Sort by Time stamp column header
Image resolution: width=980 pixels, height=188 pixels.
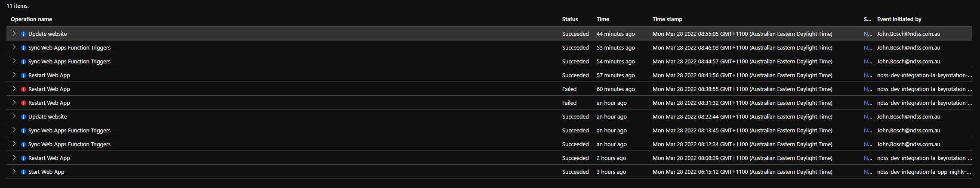pyautogui.click(x=667, y=19)
